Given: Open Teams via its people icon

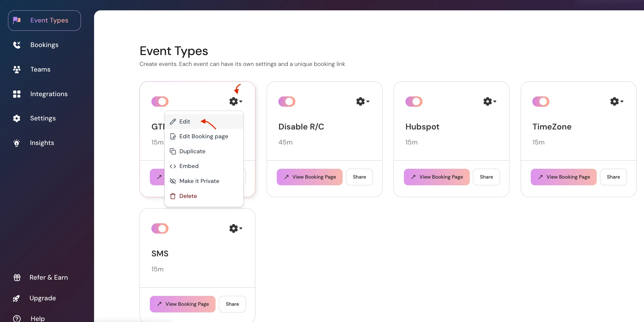Looking at the screenshot, I should 17,69.
